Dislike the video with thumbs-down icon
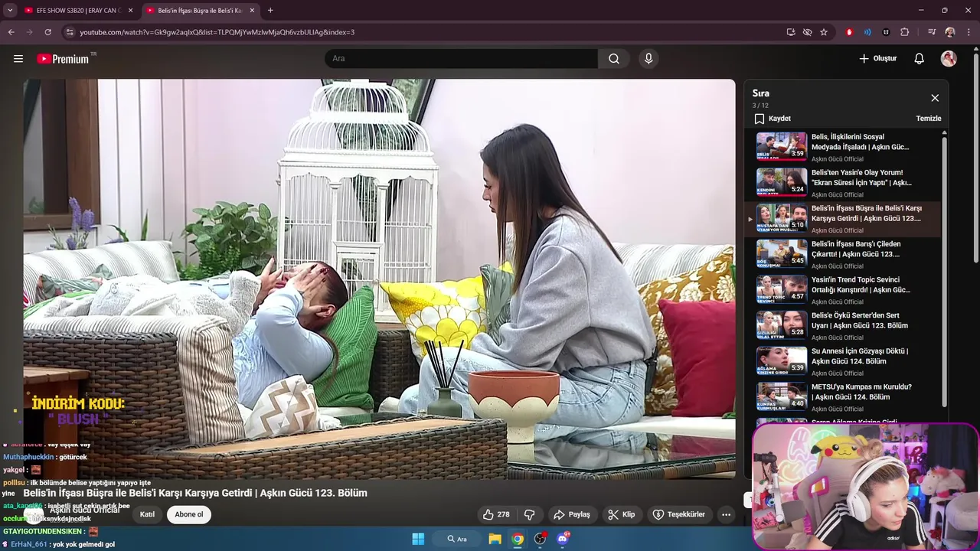This screenshot has height=551, width=980. point(529,514)
